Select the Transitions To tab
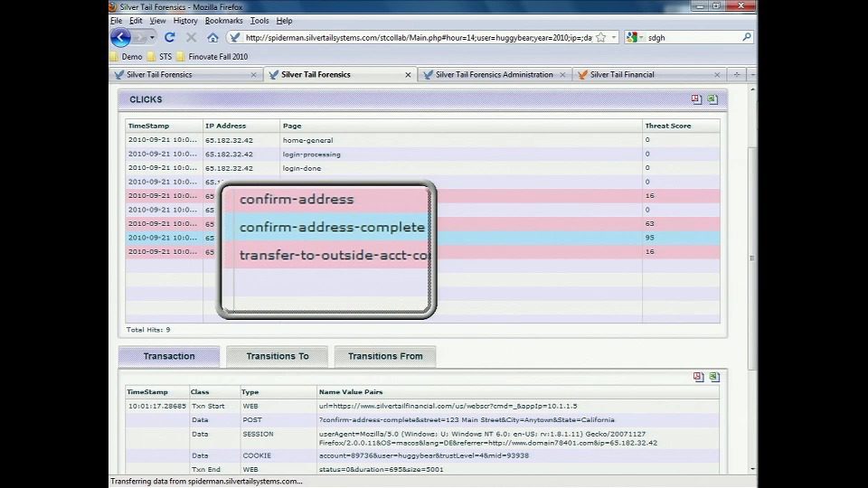This screenshot has height=488, width=868. pyautogui.click(x=278, y=356)
